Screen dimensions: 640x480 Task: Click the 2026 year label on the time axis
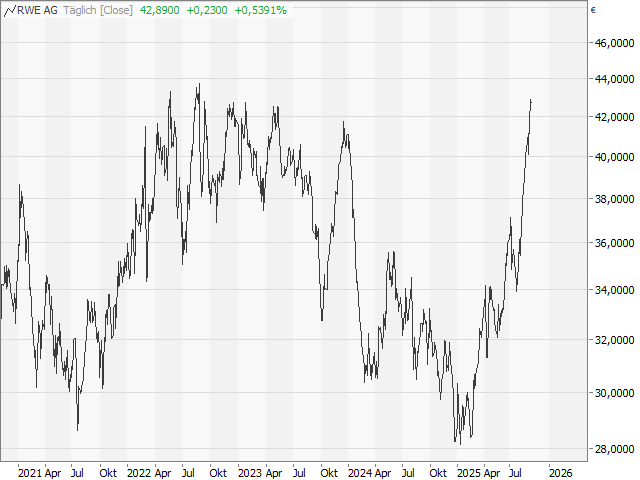coord(561,473)
